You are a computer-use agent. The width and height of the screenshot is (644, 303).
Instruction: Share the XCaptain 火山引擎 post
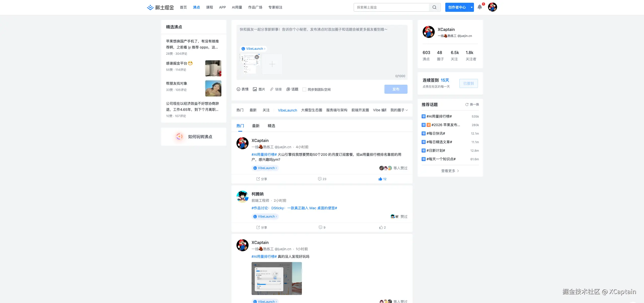(262, 179)
